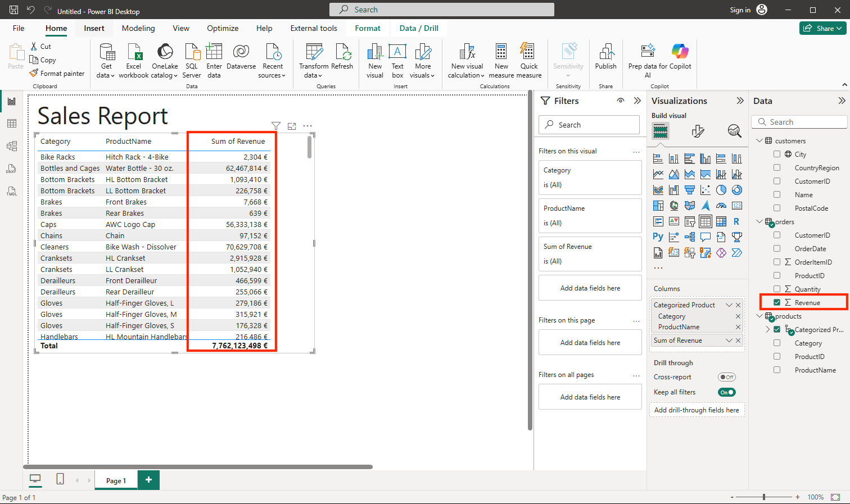Click Excel workbook in the ribbon
The width and height of the screenshot is (850, 504).
(x=134, y=61)
